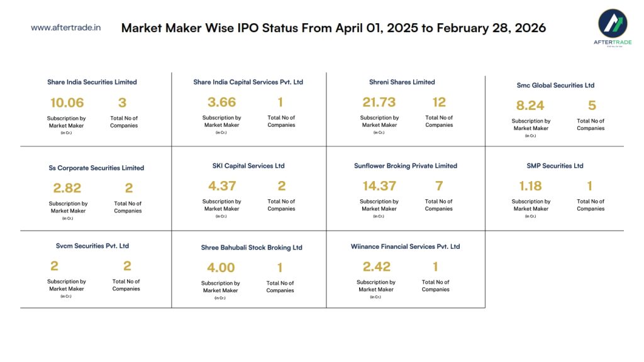Click the Svcm Securities Pvt. Ltd heading
The width and height of the screenshot is (644, 362).
coord(92,246)
